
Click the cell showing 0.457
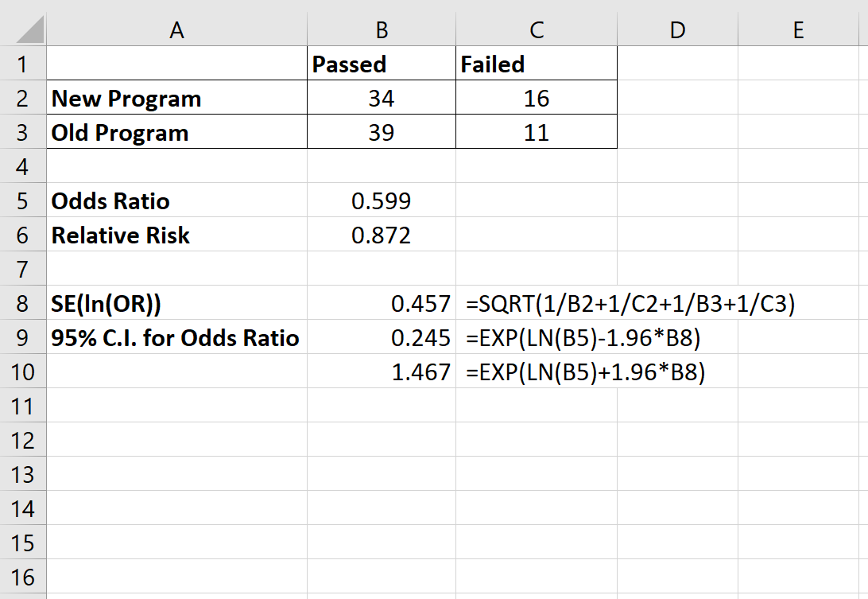click(382, 303)
